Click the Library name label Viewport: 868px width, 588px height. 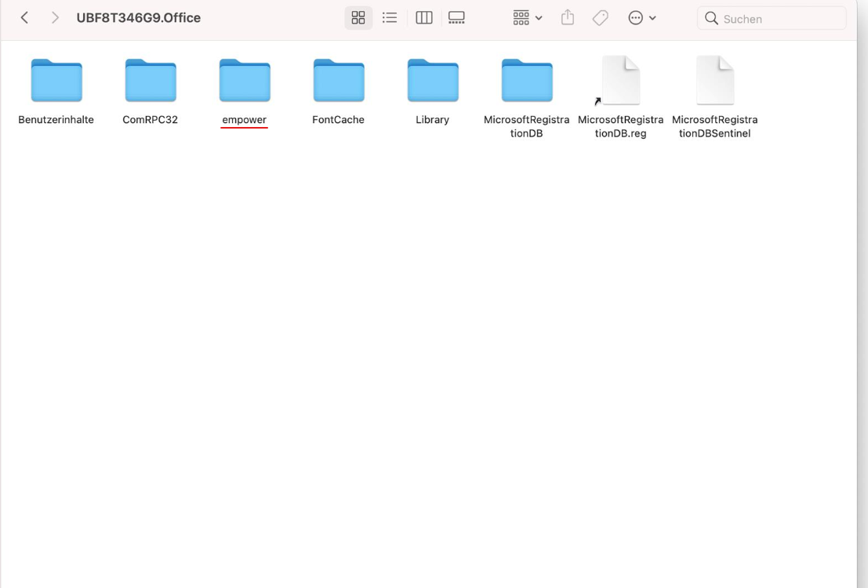[x=432, y=120]
